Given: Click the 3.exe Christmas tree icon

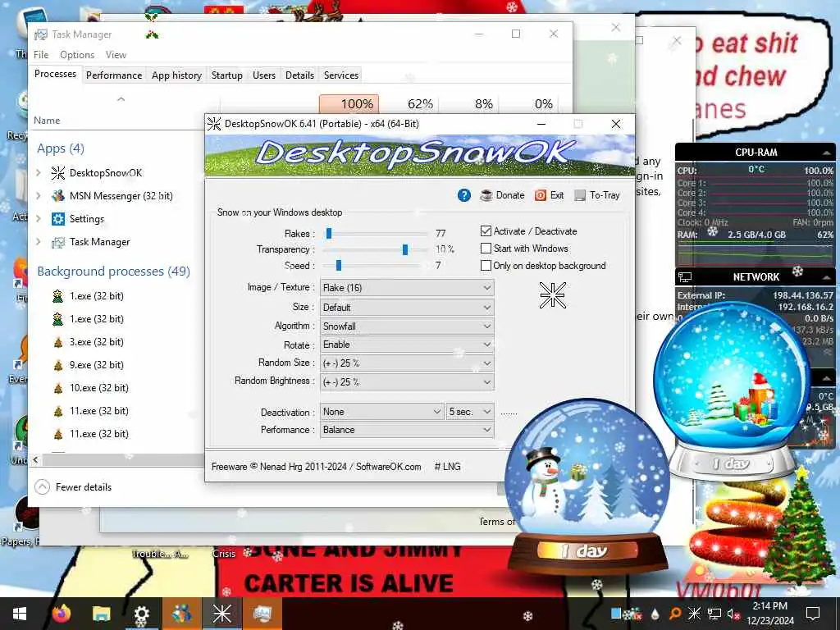Looking at the screenshot, I should pos(58,342).
